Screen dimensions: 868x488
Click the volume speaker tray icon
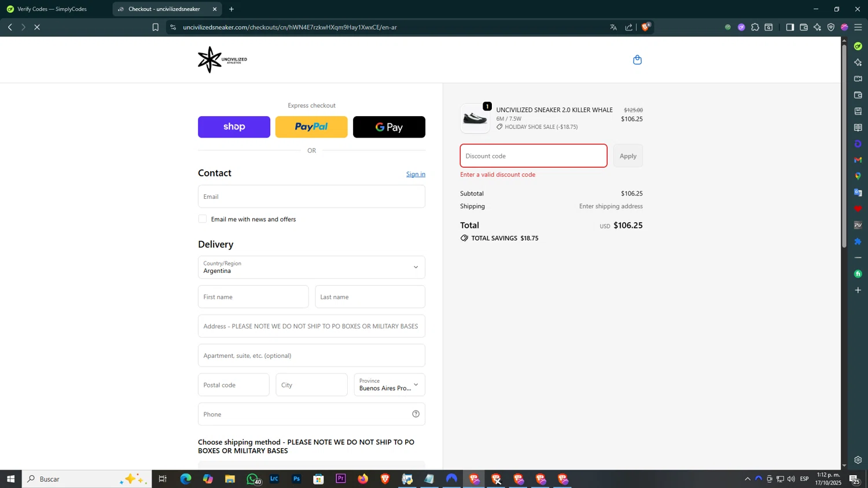[791, 479]
